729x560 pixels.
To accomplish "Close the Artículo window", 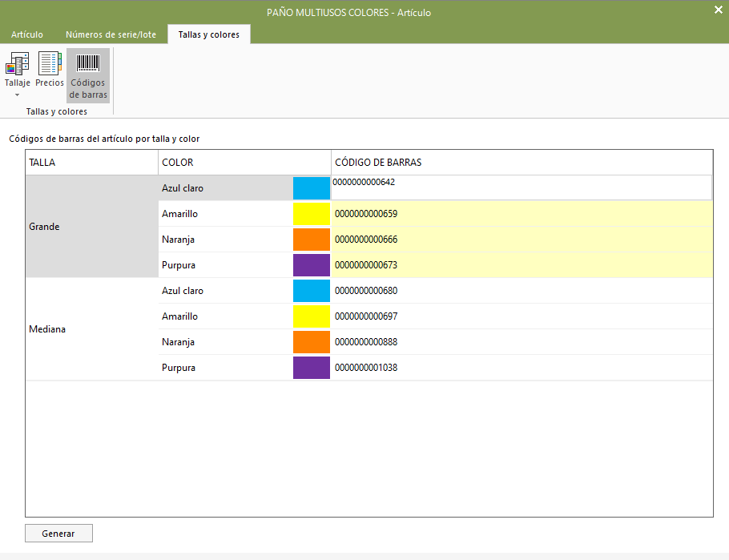I will pyautogui.click(x=719, y=10).
